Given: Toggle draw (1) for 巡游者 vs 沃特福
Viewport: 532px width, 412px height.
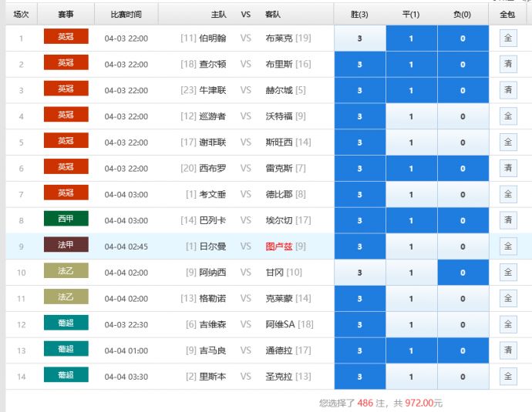Looking at the screenshot, I should (411, 117).
